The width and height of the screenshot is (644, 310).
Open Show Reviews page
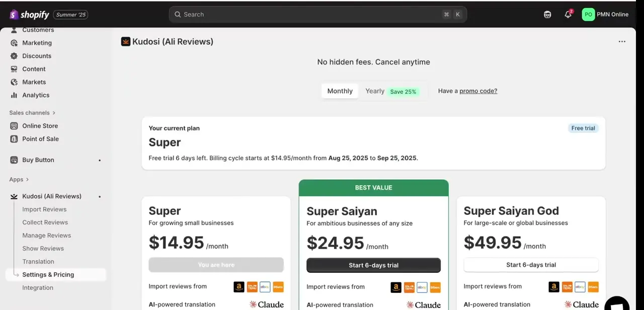click(43, 249)
